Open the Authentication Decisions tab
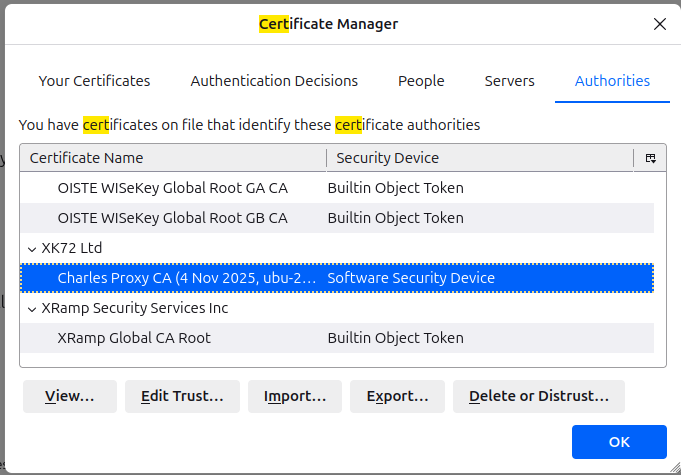681x475 pixels. pyautogui.click(x=274, y=81)
